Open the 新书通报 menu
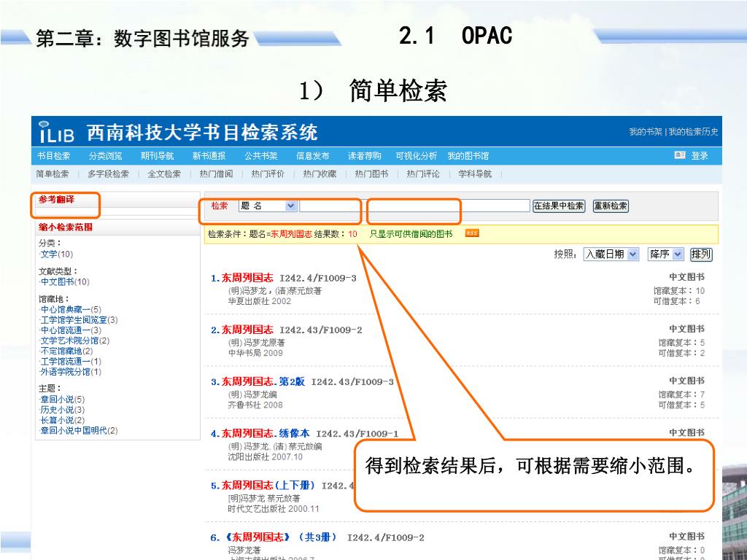The height and width of the screenshot is (560, 747). tap(209, 156)
